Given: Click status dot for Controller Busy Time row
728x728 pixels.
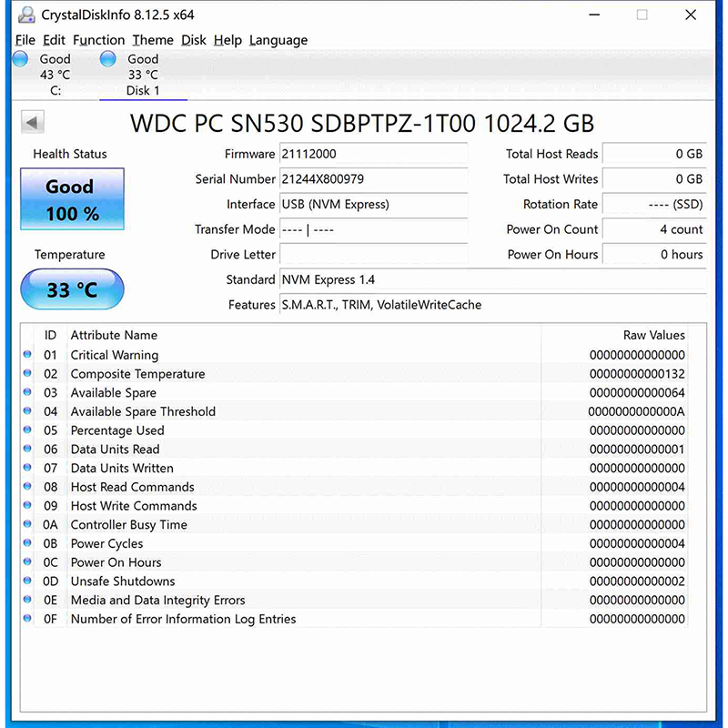Looking at the screenshot, I should 27,524.
